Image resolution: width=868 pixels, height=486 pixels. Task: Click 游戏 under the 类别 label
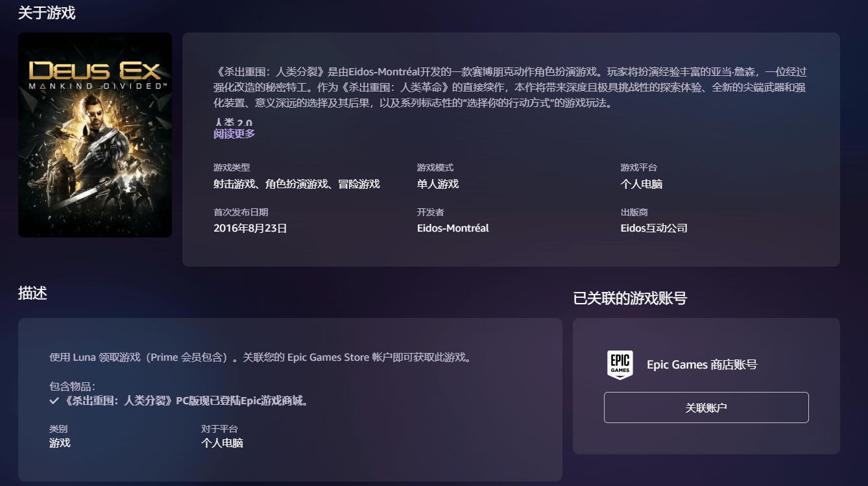pyautogui.click(x=60, y=443)
